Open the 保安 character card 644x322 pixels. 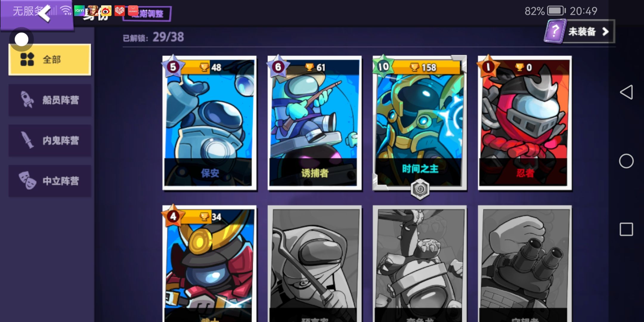point(209,123)
